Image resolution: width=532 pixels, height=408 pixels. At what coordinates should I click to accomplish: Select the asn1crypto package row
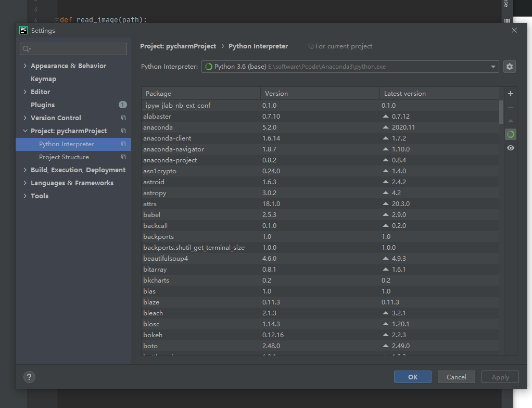point(320,171)
